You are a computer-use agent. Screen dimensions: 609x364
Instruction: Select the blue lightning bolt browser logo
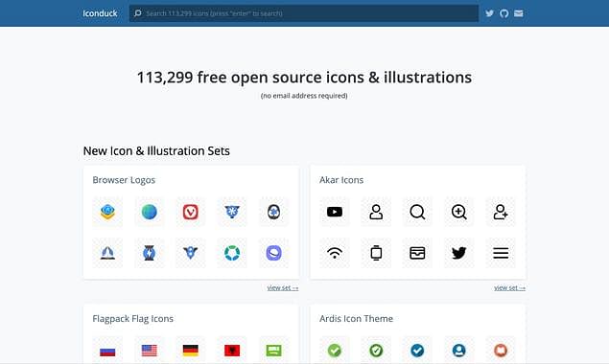tap(150, 253)
